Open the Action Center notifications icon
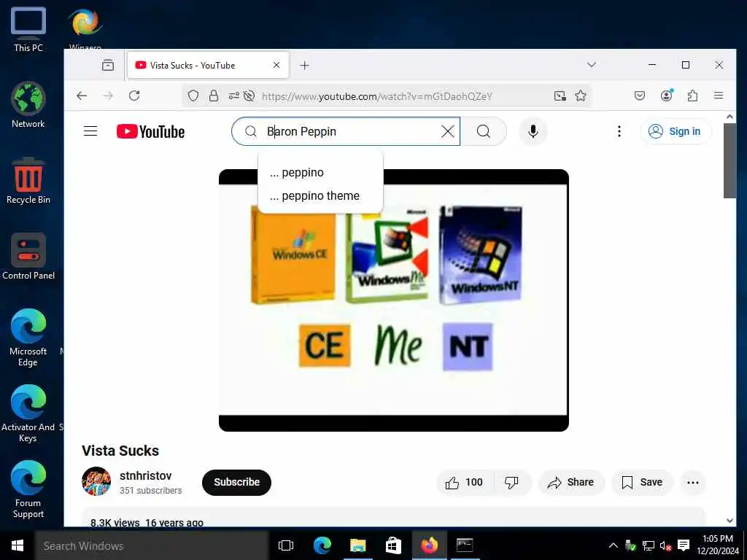Screen dimensions: 747x560 click(684, 545)
